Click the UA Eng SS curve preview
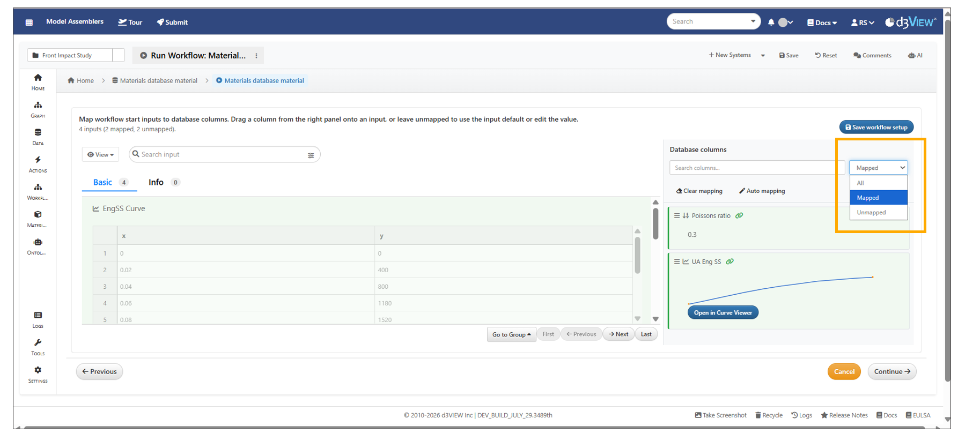Image resolution: width=980 pixels, height=441 pixels. [780, 289]
